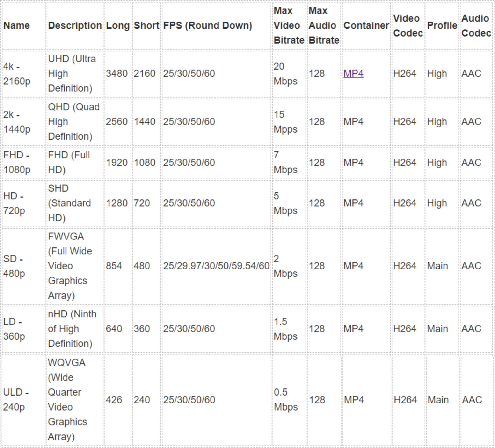Click the Long value '854'
Image resolution: width=495 pixels, height=448 pixels.
tap(114, 266)
